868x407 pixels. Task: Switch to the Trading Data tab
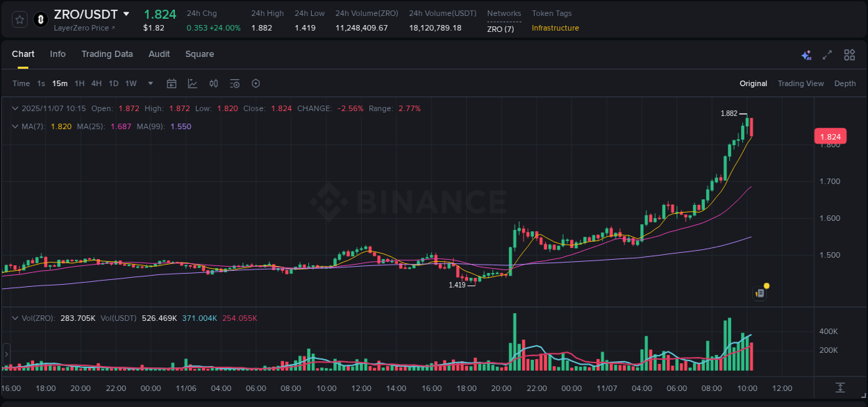107,53
